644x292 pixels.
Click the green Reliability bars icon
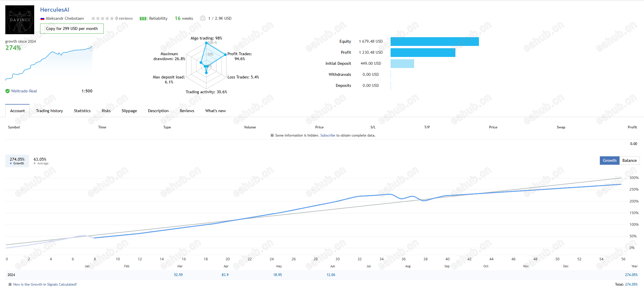coord(143,19)
